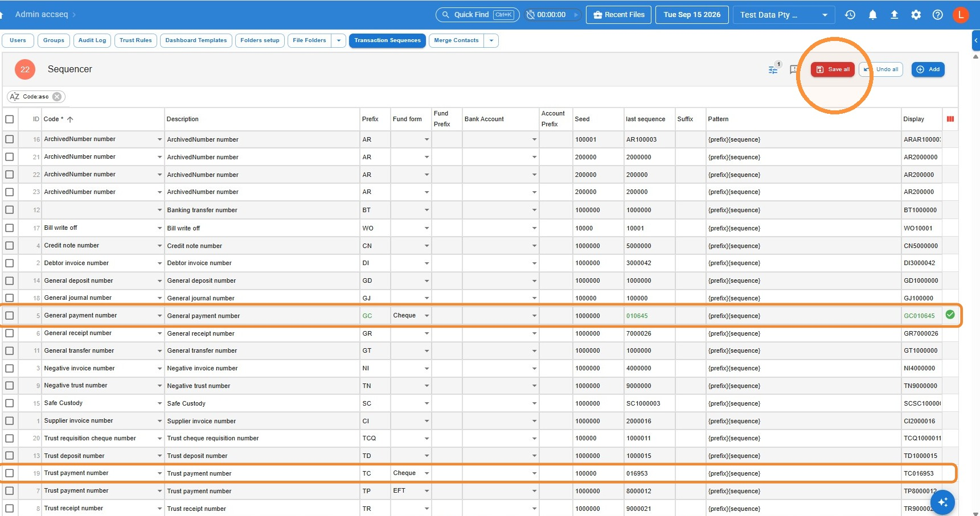Click the upload arrow icon in header
Image resolution: width=980 pixels, height=516 pixels.
coord(894,15)
